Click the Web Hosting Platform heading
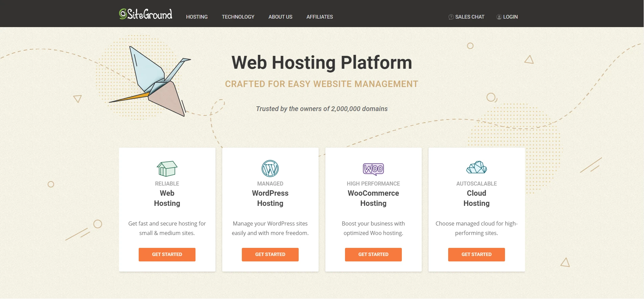Screen dimensions: 644x299 [x=322, y=63]
